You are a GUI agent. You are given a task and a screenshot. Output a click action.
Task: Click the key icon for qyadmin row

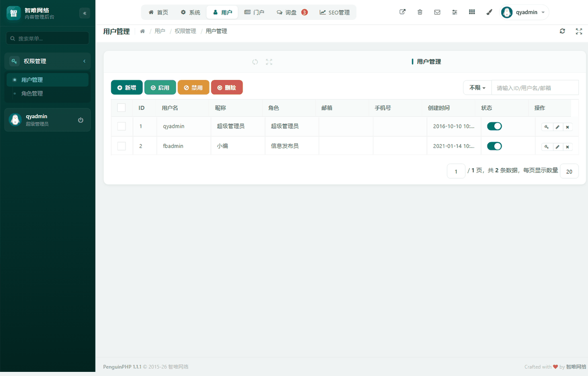pos(547,127)
